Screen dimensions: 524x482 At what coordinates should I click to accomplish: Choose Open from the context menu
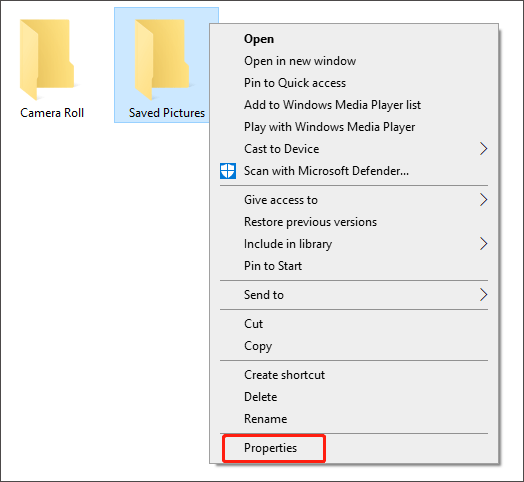tap(259, 39)
